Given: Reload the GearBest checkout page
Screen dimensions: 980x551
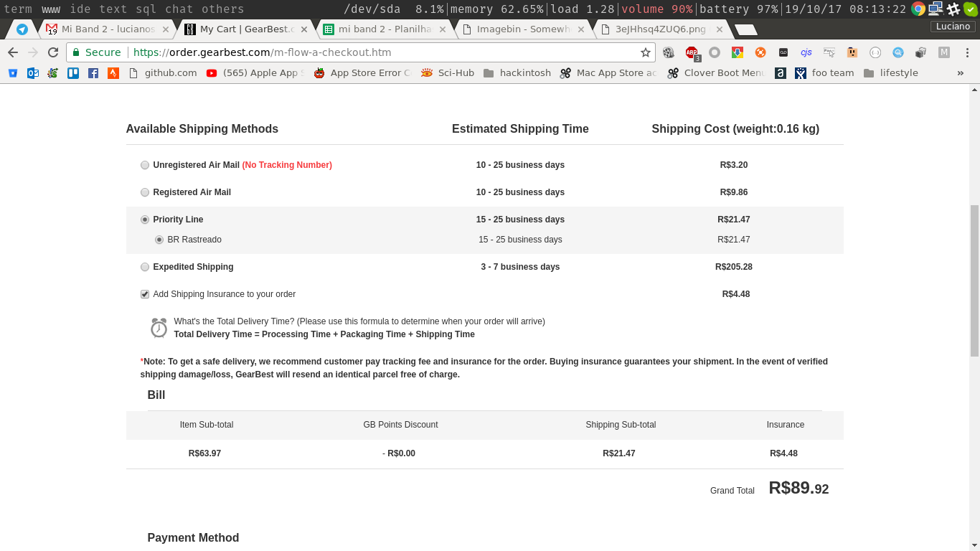Looking at the screenshot, I should click(53, 52).
